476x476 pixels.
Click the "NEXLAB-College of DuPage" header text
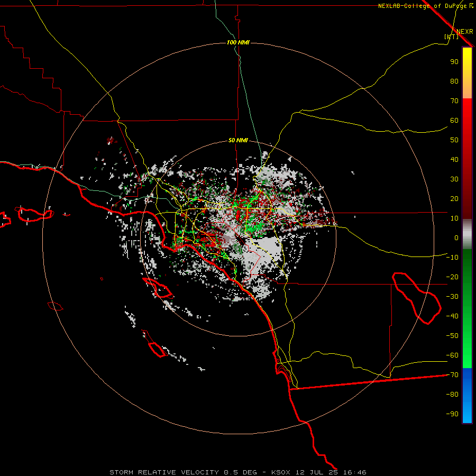pyautogui.click(x=422, y=6)
